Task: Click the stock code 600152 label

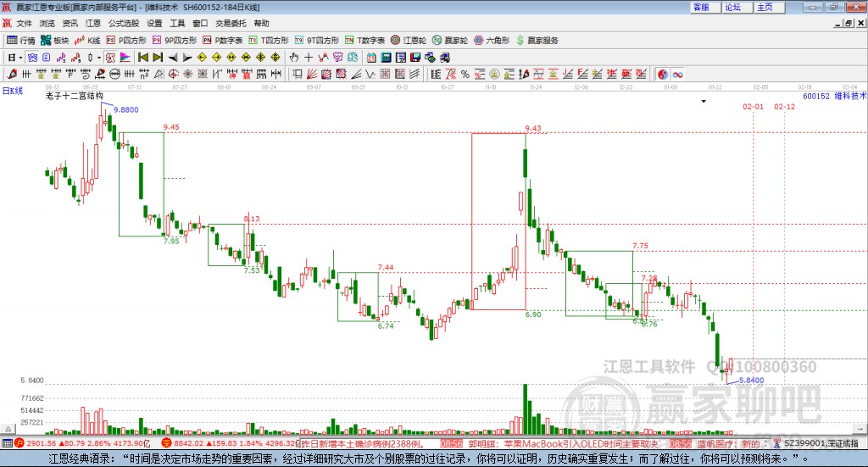Action: click(816, 97)
